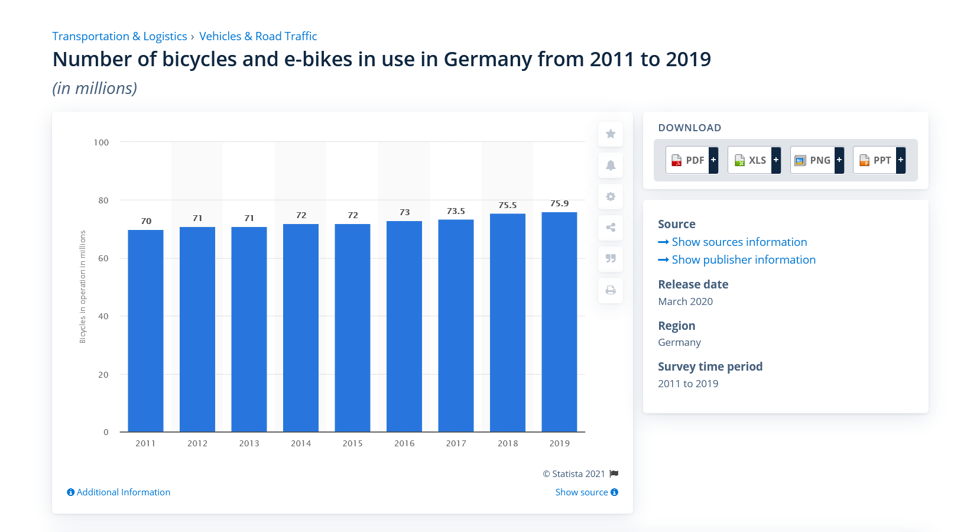This screenshot has height=532, width=980.
Task: Click the share icon beside the chart
Action: point(610,228)
